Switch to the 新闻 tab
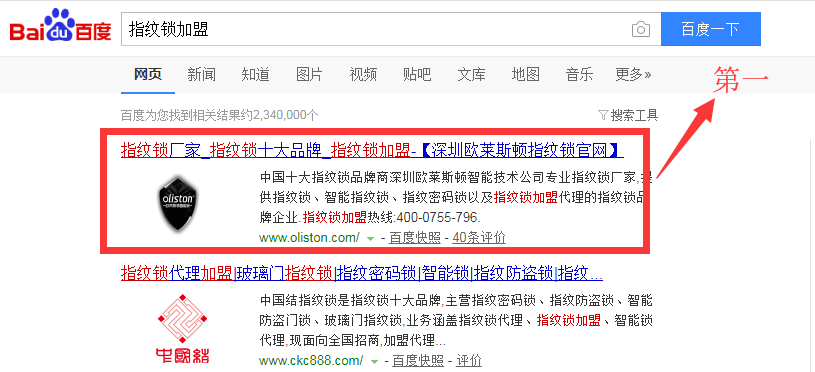The height and width of the screenshot is (372, 815). click(202, 74)
